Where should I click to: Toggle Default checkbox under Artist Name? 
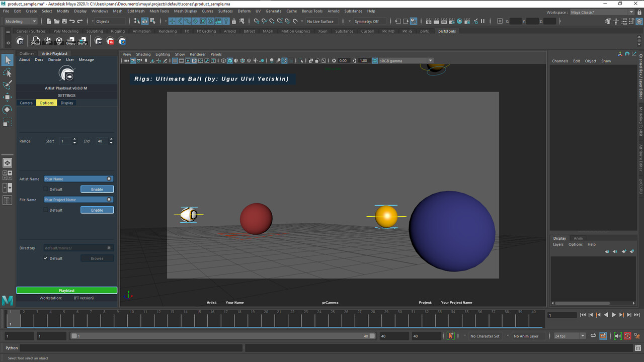coord(46,189)
